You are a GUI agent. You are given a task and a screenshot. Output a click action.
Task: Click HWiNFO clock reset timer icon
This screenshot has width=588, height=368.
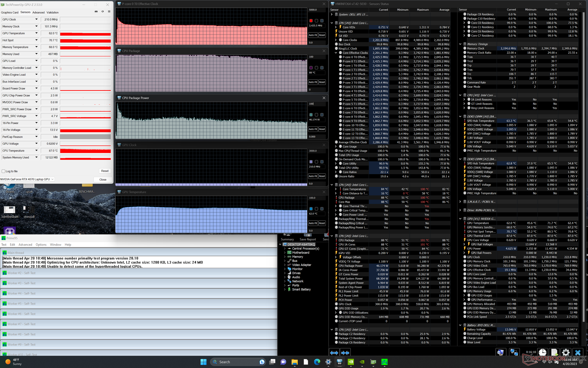(x=542, y=352)
